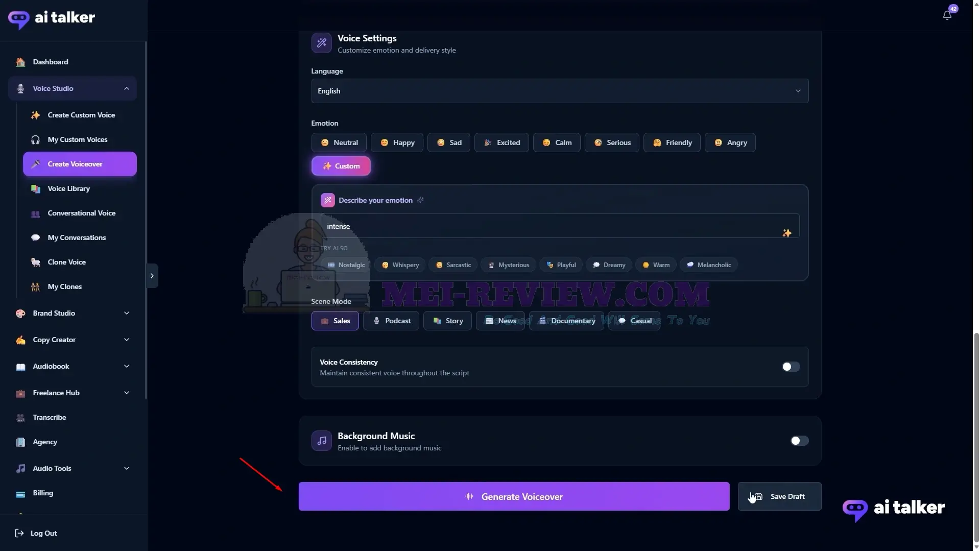Click Generate Voiceover button
980x551 pixels.
[514, 496]
